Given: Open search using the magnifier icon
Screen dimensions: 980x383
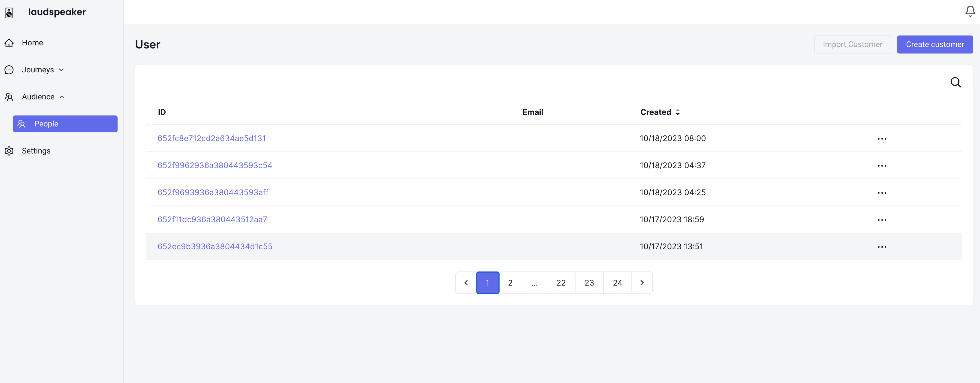Looking at the screenshot, I should point(956,82).
